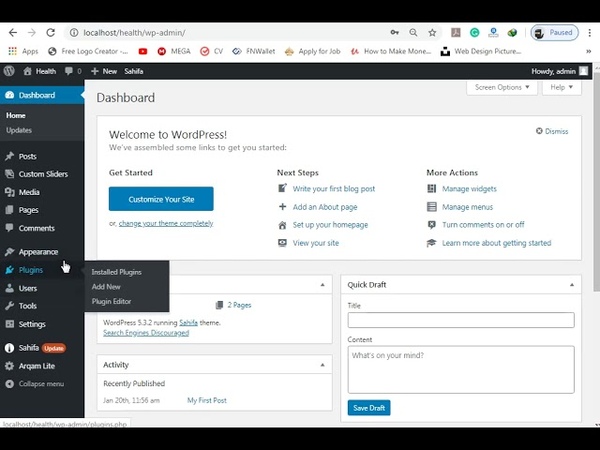The width and height of the screenshot is (600, 450).
Task: Click the WordPress logo in admin bar
Action: point(9,71)
